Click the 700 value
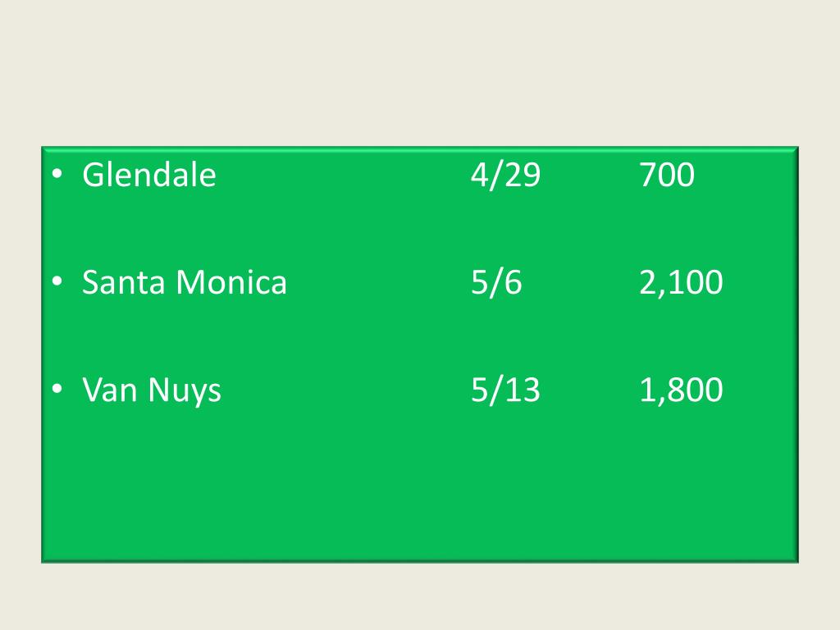This screenshot has width=840, height=630. click(x=666, y=175)
